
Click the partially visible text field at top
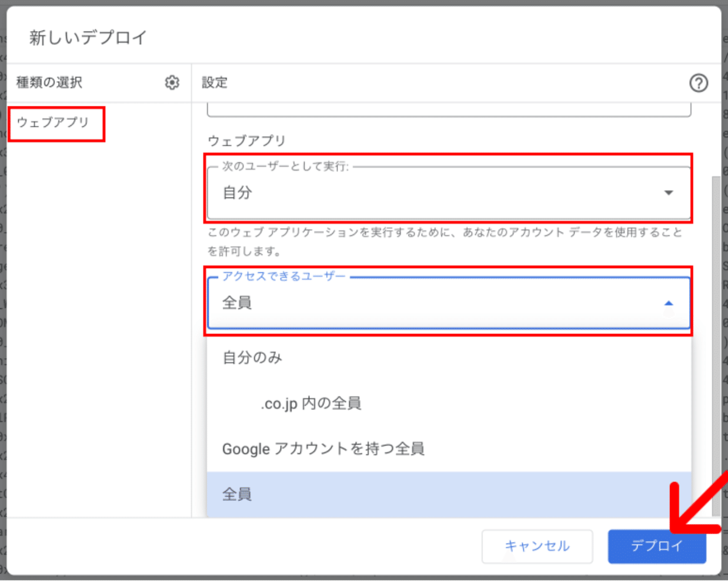(x=449, y=110)
